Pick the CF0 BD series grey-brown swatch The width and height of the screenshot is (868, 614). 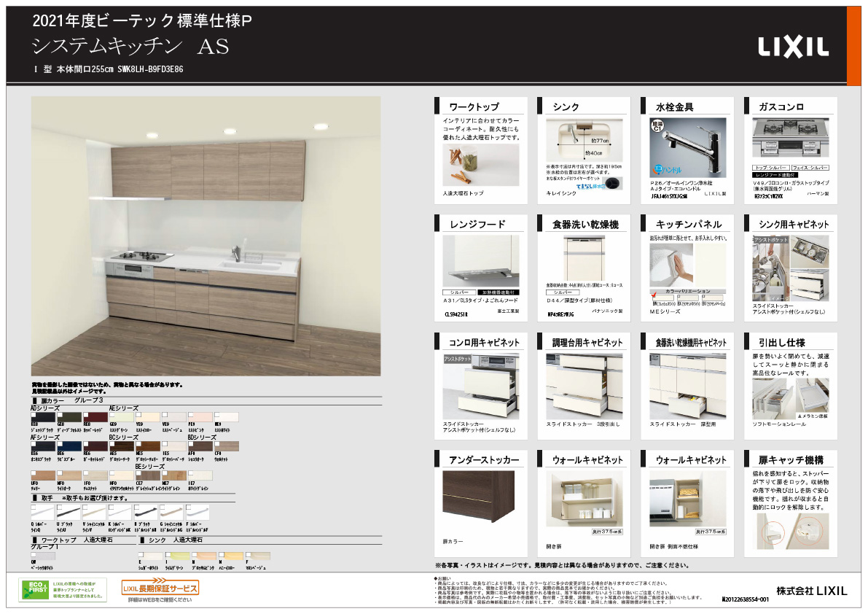point(227,446)
